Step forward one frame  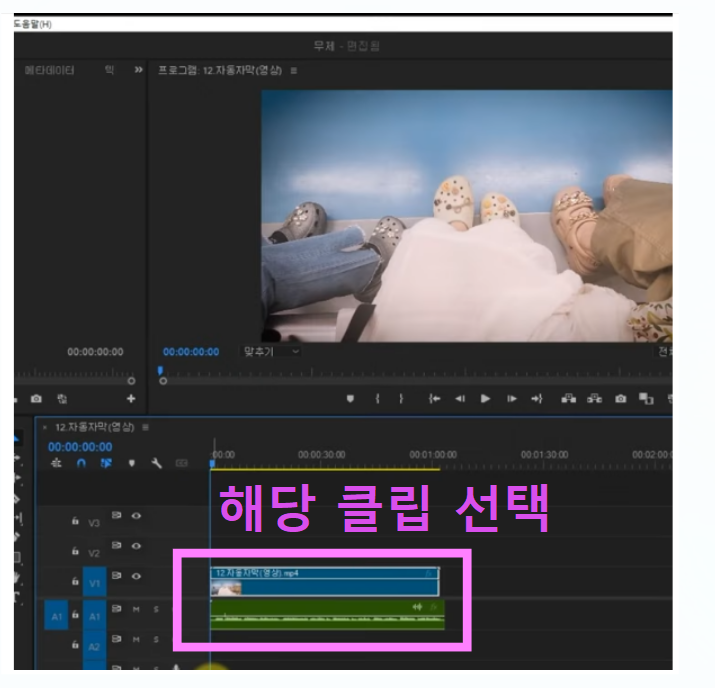click(512, 399)
